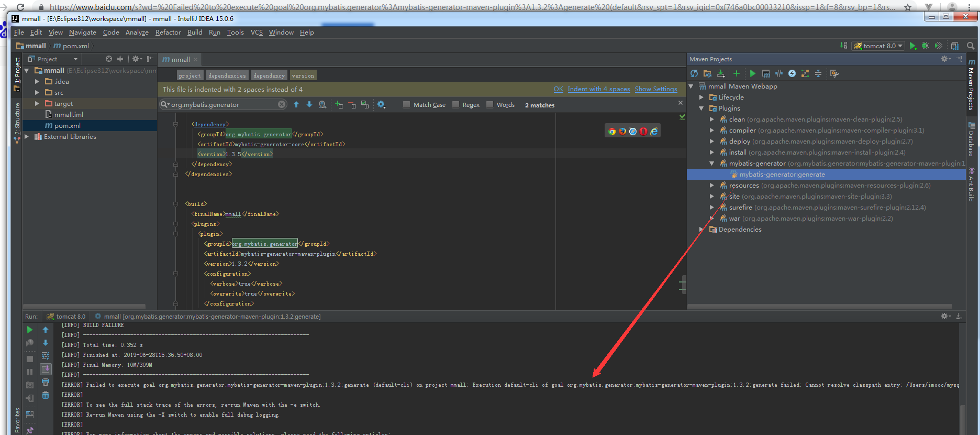The image size is (980, 435).
Task: Toggle Maven skip tests mode icon
Action: point(792,73)
